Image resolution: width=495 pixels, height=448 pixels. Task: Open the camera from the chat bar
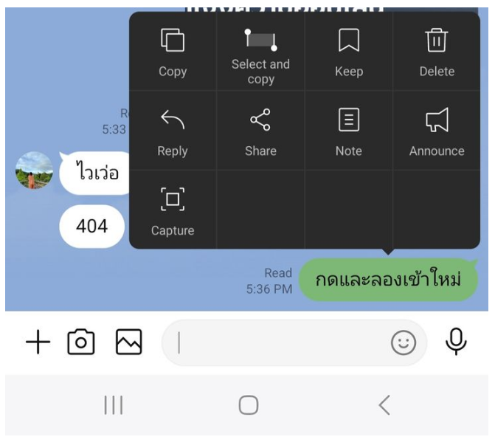coord(81,342)
